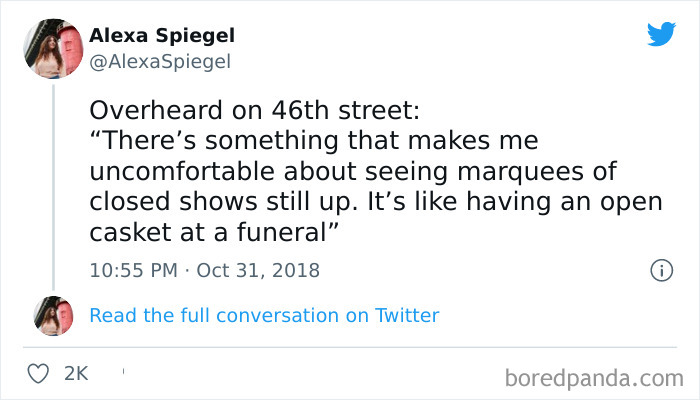700x400 pixels.
Task: Click the small tick mark beside 2K
Action: [122, 371]
